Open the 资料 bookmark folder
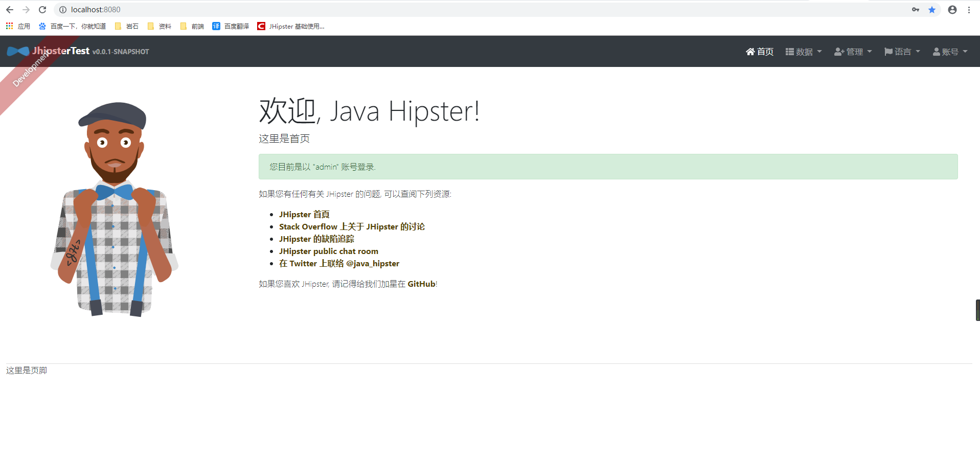Screen dimensions: 980x461 159,26
